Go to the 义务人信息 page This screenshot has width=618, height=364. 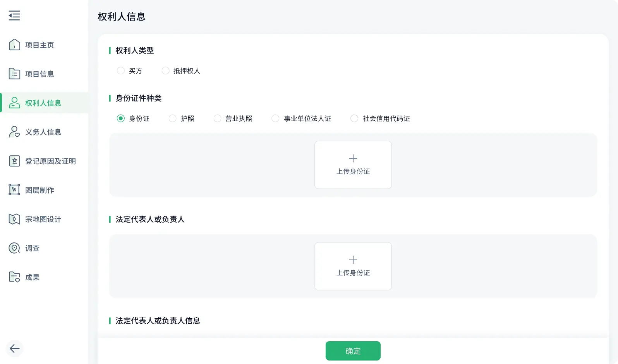pos(45,132)
